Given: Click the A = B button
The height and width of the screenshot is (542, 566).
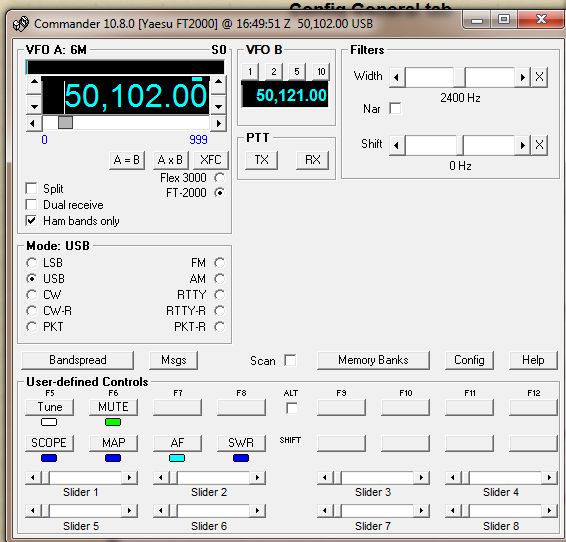Looking at the screenshot, I should click(127, 160).
